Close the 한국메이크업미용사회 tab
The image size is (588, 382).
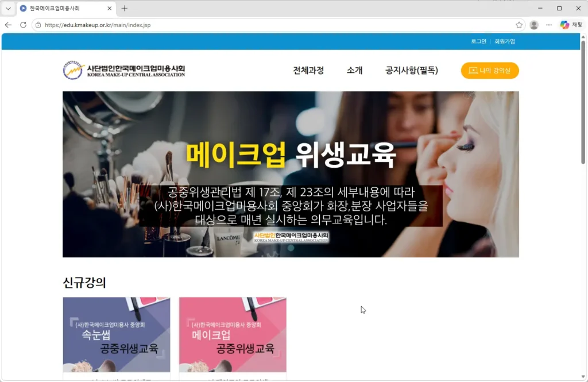pyautogui.click(x=110, y=8)
